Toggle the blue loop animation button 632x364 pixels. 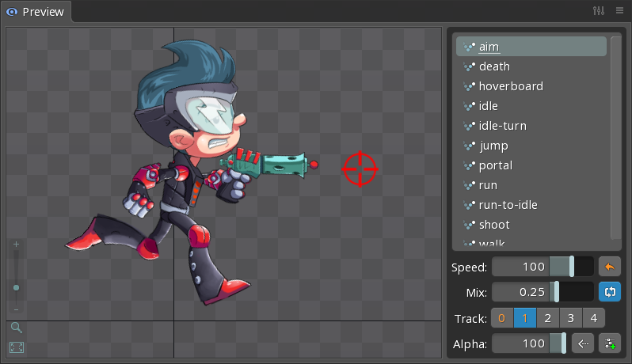coord(609,292)
